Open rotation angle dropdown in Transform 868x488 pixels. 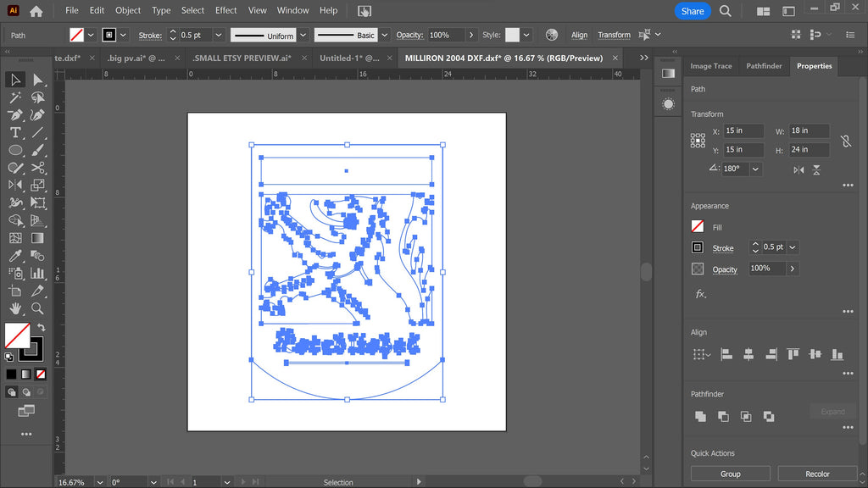[x=755, y=169]
